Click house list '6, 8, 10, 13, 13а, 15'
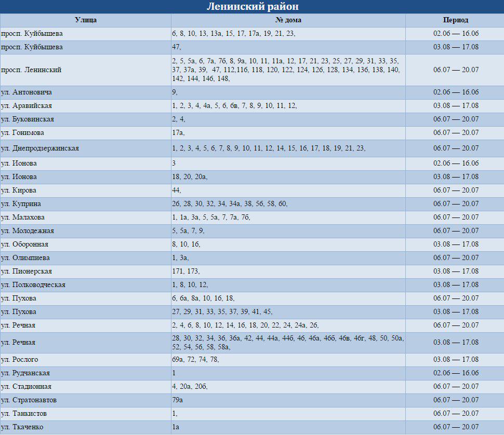The height and width of the screenshot is (435, 504). pos(234,33)
